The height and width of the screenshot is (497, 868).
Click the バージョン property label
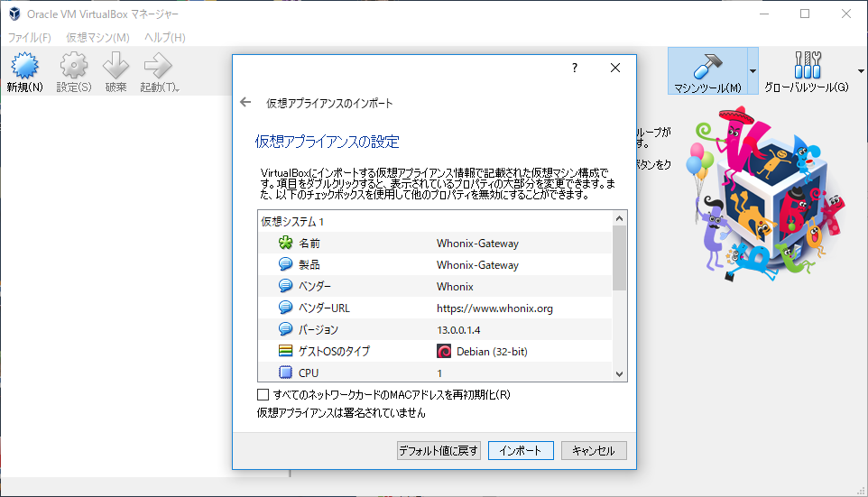[319, 329]
